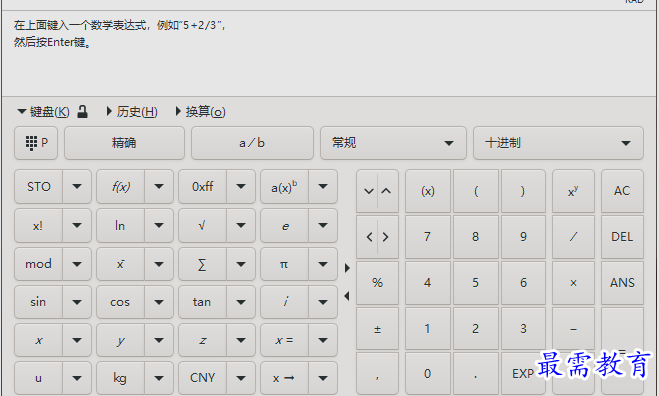Click the division / button
659x396 pixels.
point(573,237)
